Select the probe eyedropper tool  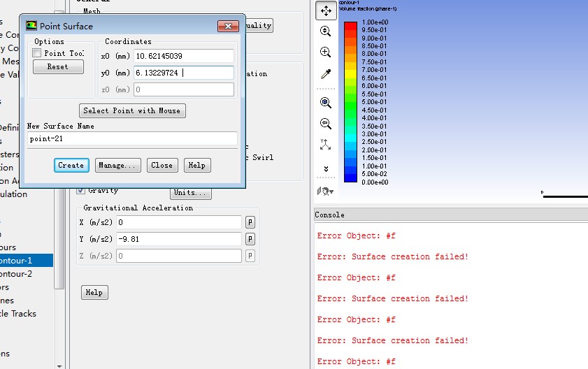click(326, 74)
